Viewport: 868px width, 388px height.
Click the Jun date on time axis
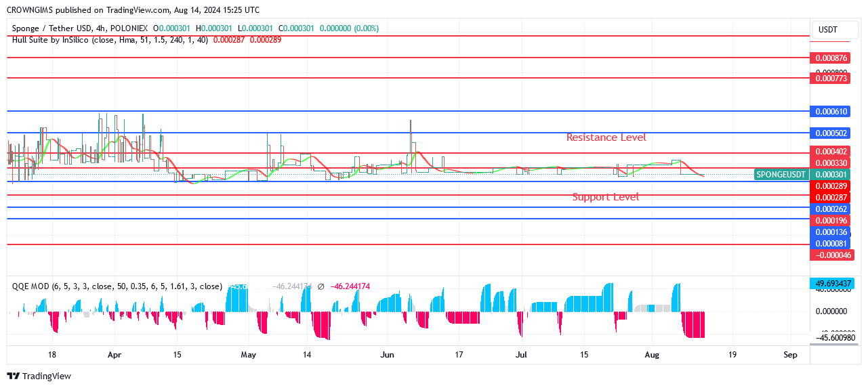(x=388, y=354)
